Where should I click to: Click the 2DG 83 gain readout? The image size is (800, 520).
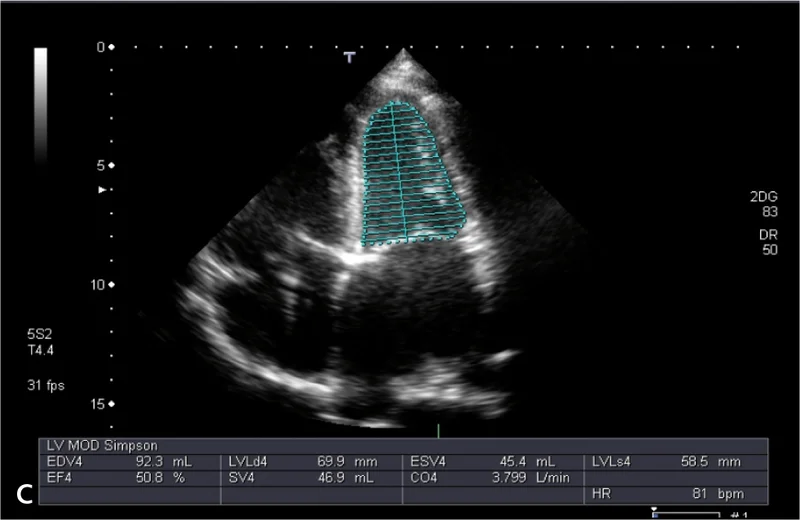click(764, 204)
